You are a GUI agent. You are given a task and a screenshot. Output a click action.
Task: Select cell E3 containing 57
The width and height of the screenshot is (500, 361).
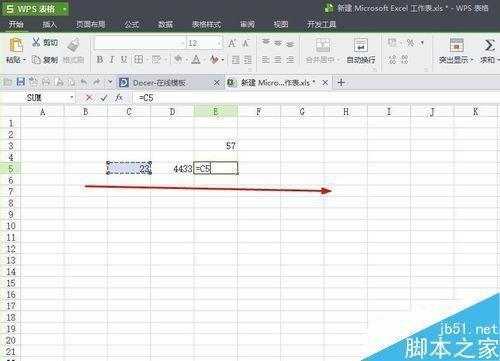point(216,146)
